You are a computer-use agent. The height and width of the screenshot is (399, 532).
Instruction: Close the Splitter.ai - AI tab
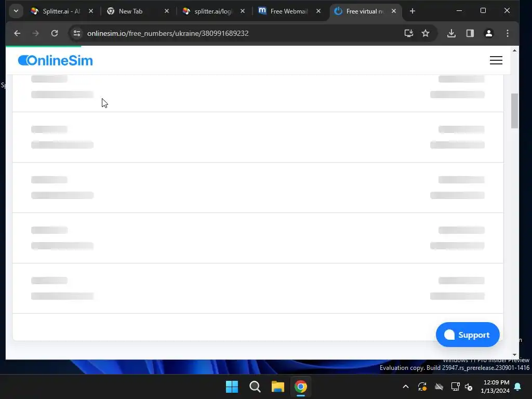pos(91,11)
